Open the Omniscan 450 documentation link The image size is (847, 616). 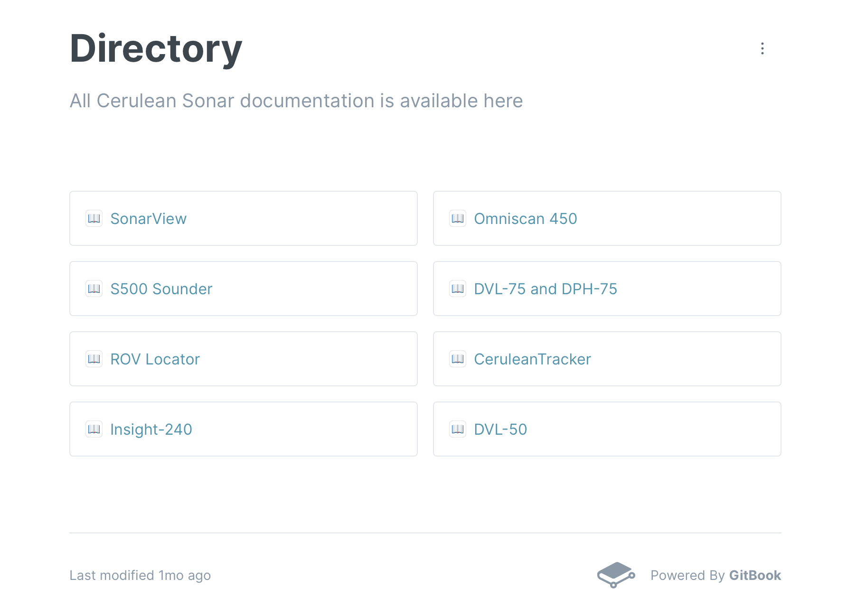click(607, 218)
